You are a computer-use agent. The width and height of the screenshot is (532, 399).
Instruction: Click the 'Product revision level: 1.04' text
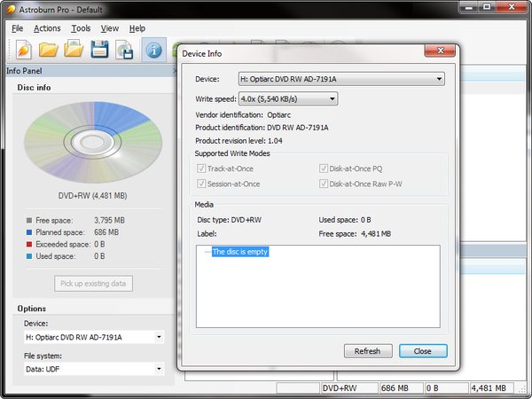pyautogui.click(x=239, y=141)
